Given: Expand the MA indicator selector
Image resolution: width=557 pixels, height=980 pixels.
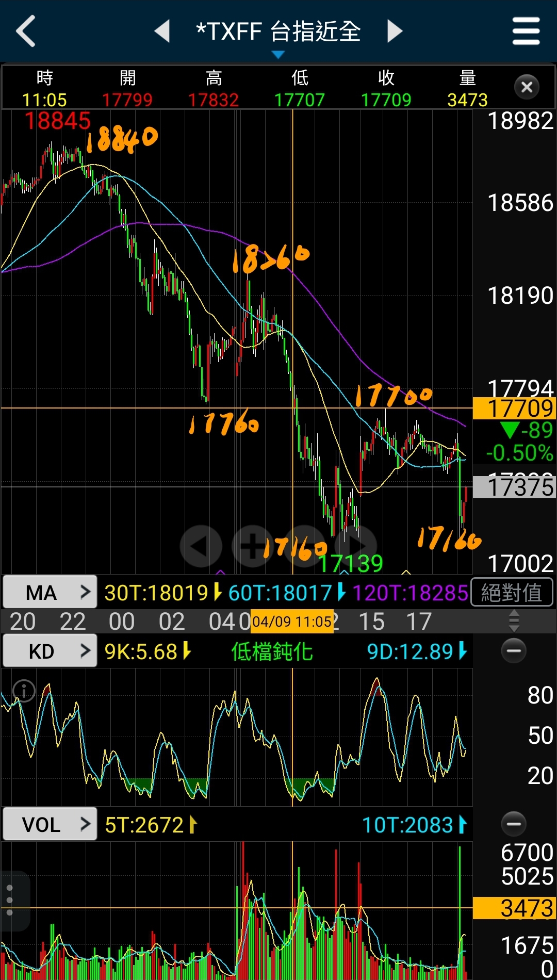Looking at the screenshot, I should click(x=50, y=593).
